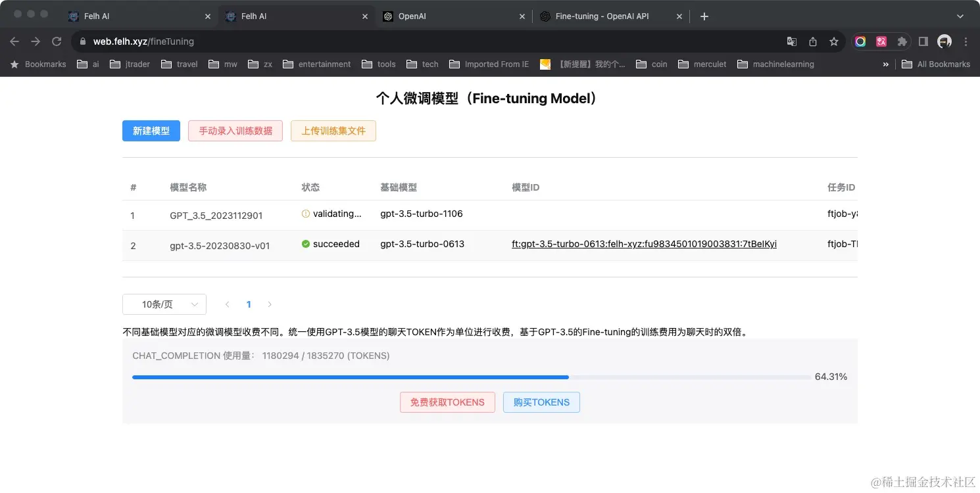Image resolution: width=980 pixels, height=493 pixels.
Task: Expand the bookmarks bar overflow chevron
Action: (885, 64)
